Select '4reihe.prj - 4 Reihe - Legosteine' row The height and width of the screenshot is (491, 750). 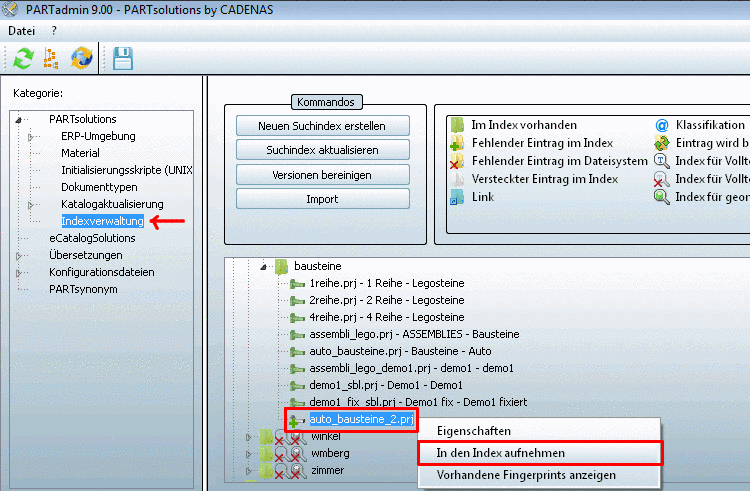(387, 317)
